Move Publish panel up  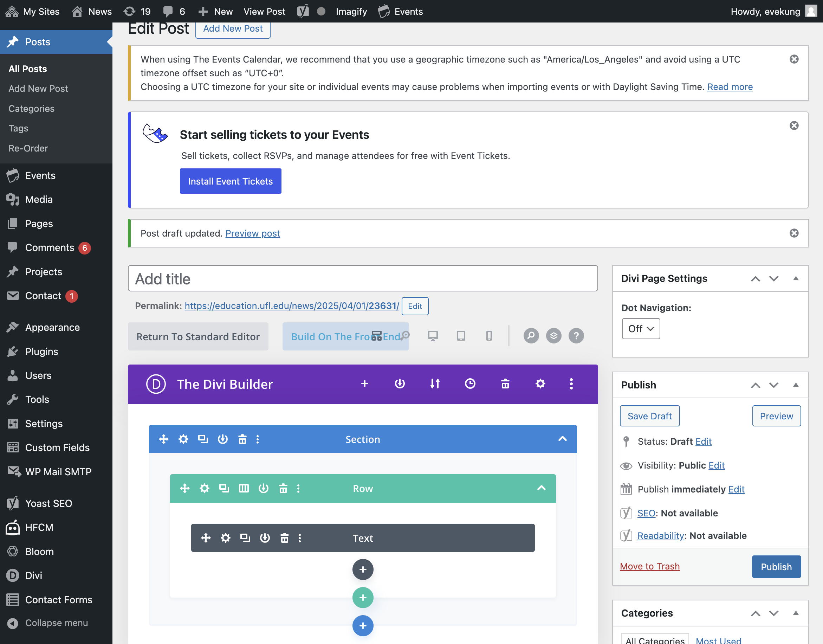(755, 385)
